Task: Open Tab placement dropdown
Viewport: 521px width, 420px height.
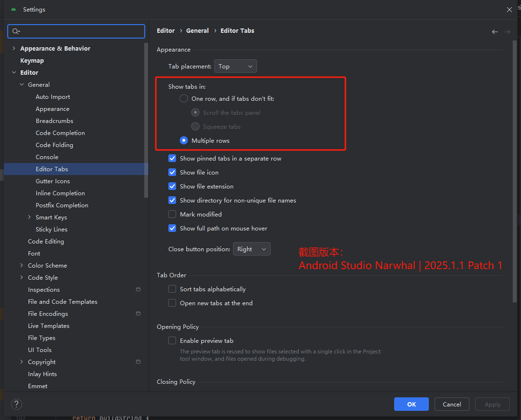Action: [x=235, y=67]
